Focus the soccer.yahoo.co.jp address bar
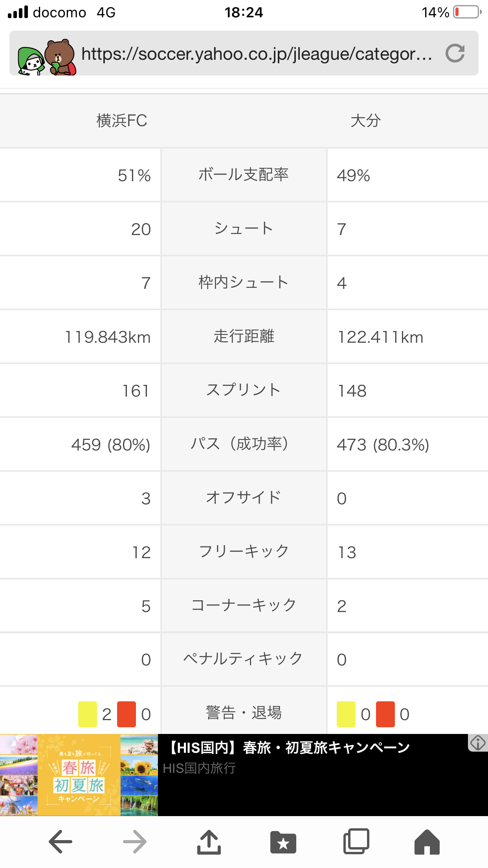This screenshot has height=868, width=488. pyautogui.click(x=256, y=53)
